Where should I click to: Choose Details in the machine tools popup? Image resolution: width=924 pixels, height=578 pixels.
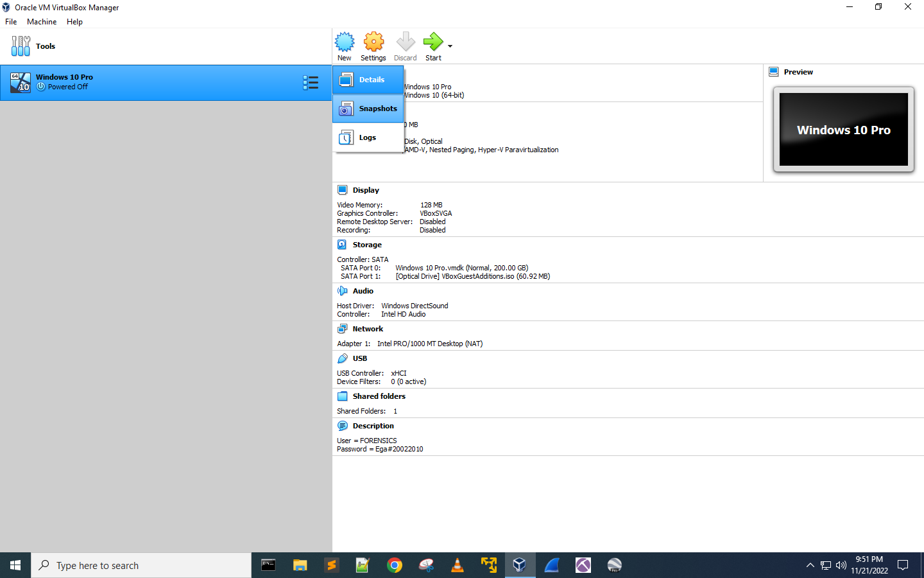coord(368,80)
